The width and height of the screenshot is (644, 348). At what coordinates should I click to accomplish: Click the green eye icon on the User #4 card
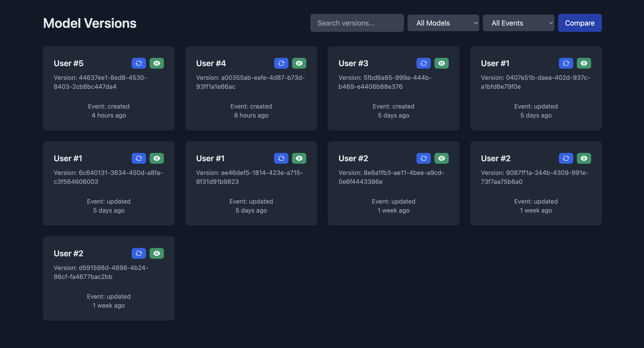click(x=299, y=63)
